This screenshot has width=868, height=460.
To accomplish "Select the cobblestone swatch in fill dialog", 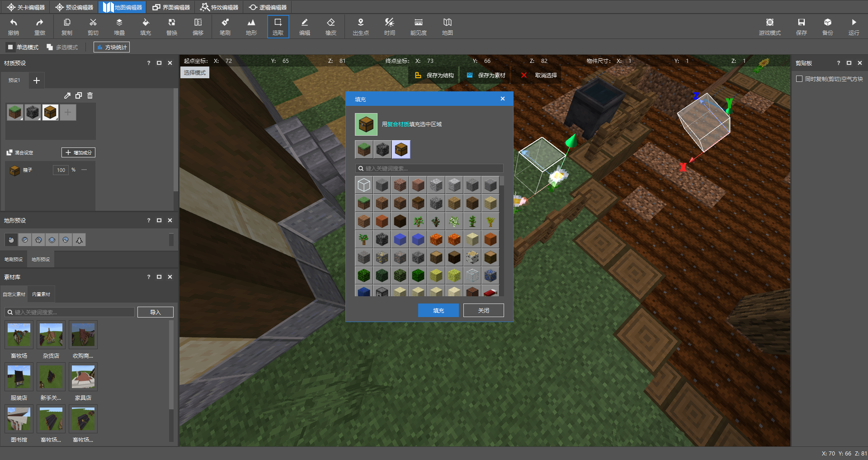I will pyautogui.click(x=382, y=149).
